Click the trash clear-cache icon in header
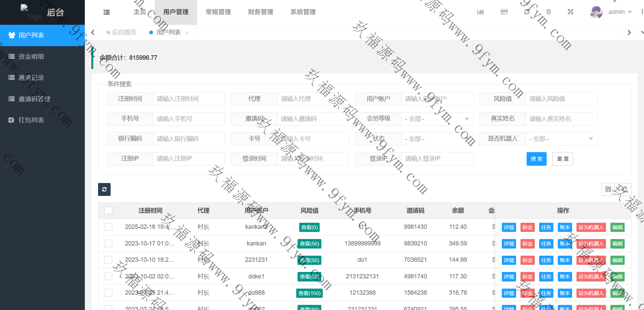Image resolution: width=644 pixels, height=310 pixels. (x=549, y=12)
